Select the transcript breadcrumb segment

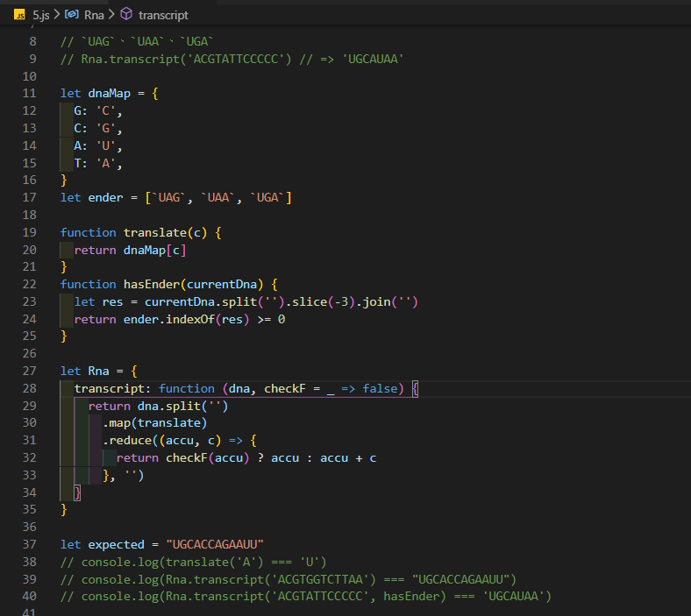[163, 16]
